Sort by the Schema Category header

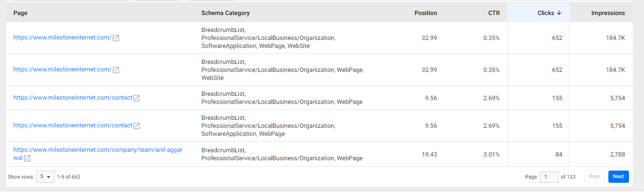coord(226,13)
